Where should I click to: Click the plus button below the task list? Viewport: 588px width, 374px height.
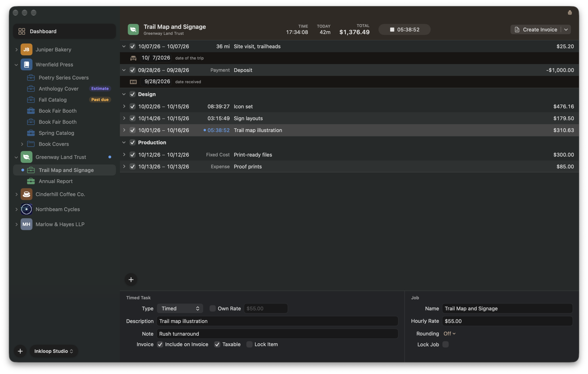click(131, 279)
